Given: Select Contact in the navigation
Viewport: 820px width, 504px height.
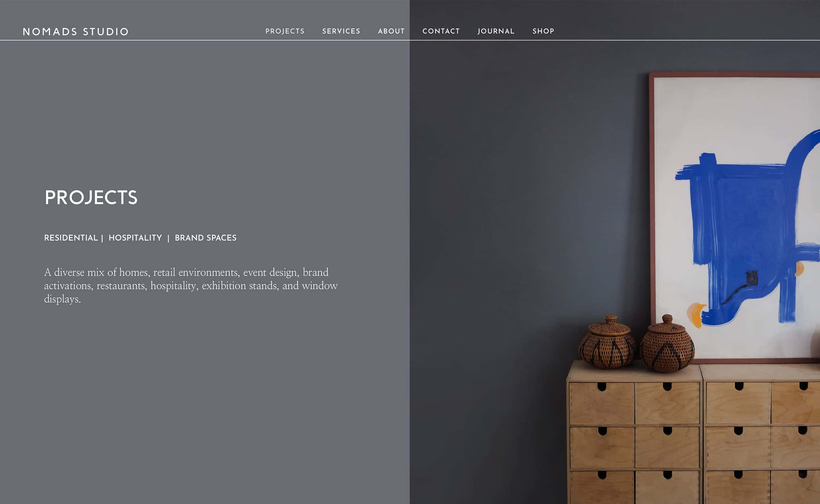Looking at the screenshot, I should (441, 31).
